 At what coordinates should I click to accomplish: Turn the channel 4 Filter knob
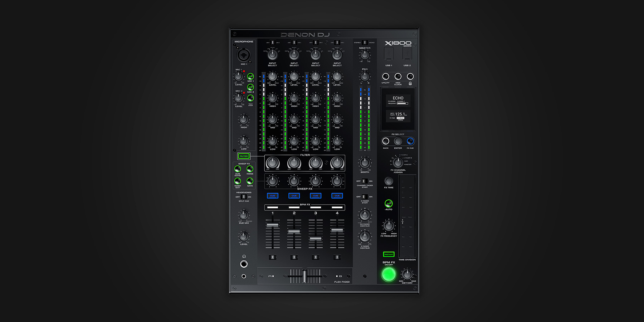pyautogui.click(x=337, y=163)
